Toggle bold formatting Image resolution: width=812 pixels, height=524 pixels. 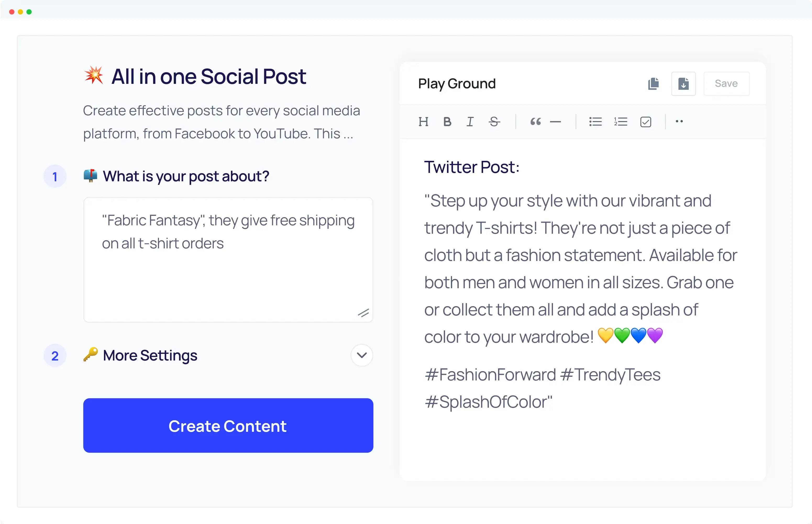pos(447,122)
